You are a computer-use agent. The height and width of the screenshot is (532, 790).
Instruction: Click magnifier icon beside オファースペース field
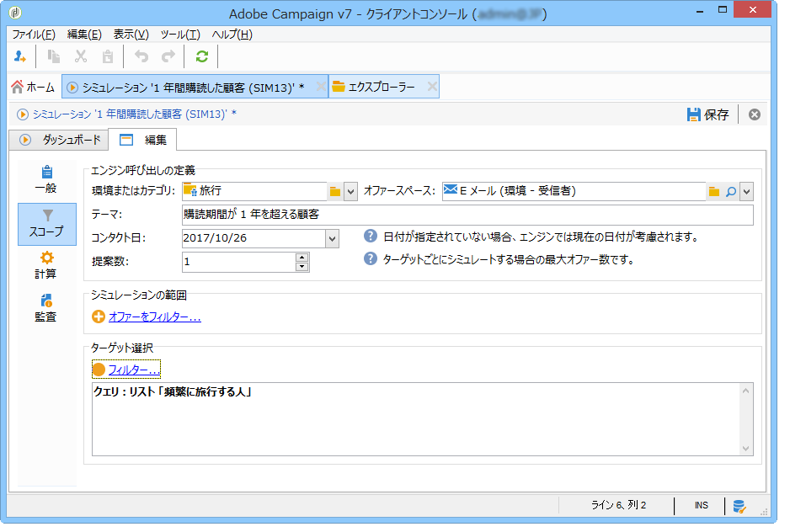730,192
